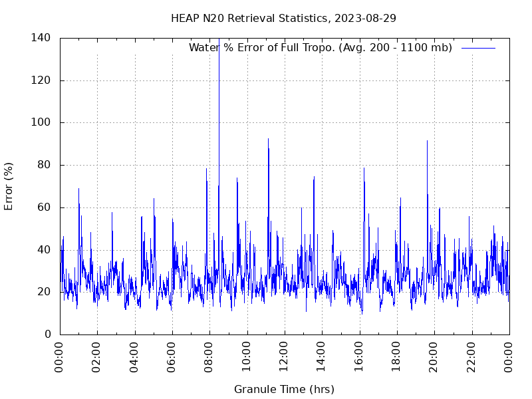Click the blue legend line sample
The image size is (532, 399).
pos(478,48)
